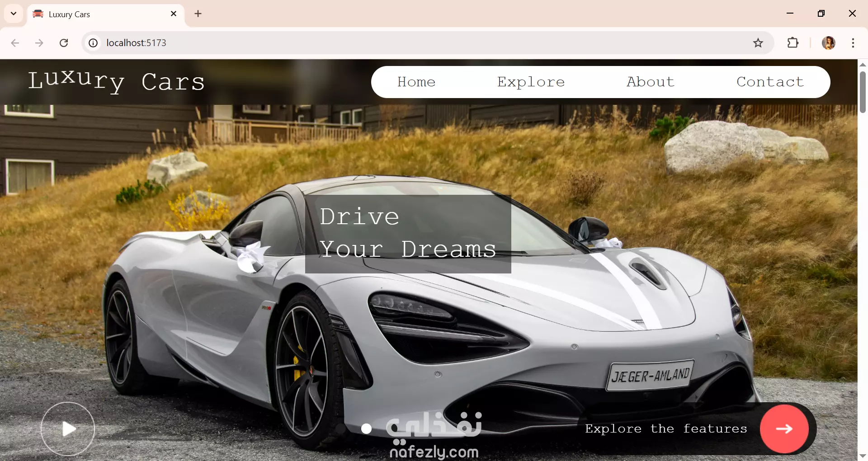Select the Luxury Cars browser tab

[106, 14]
